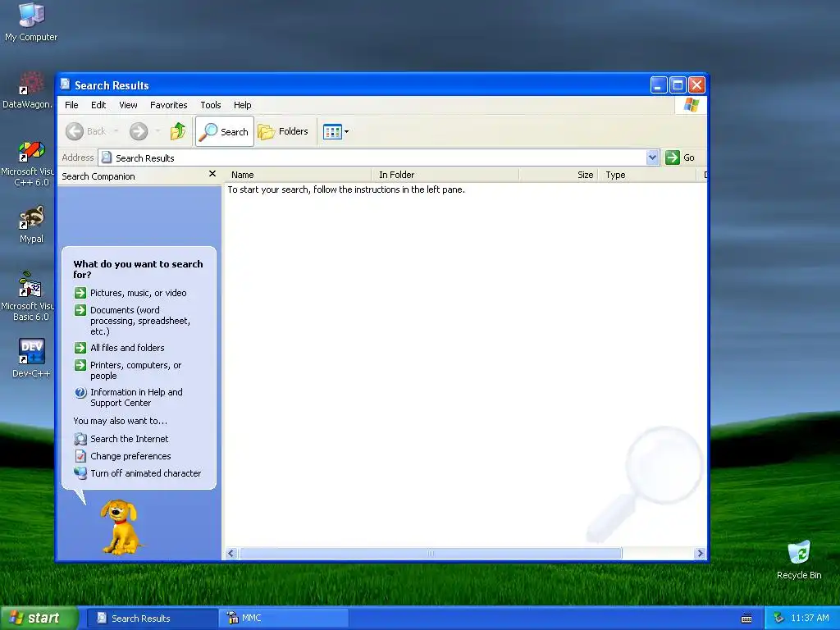Open the Forward history dropdown arrow
This screenshot has width=840, height=630.
pos(157,131)
